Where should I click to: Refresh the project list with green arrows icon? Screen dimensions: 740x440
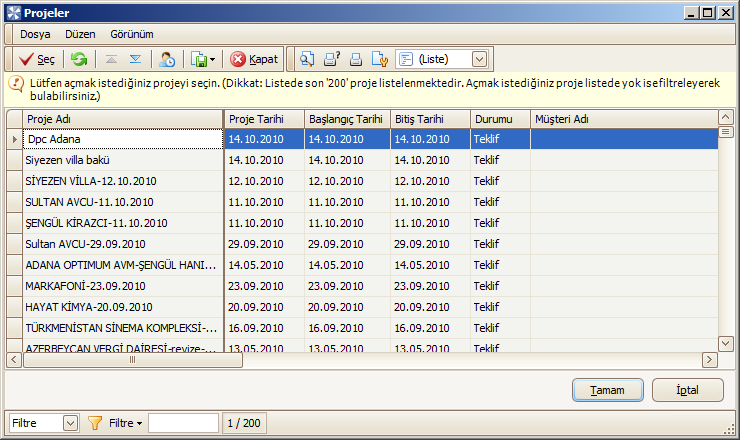tap(79, 59)
